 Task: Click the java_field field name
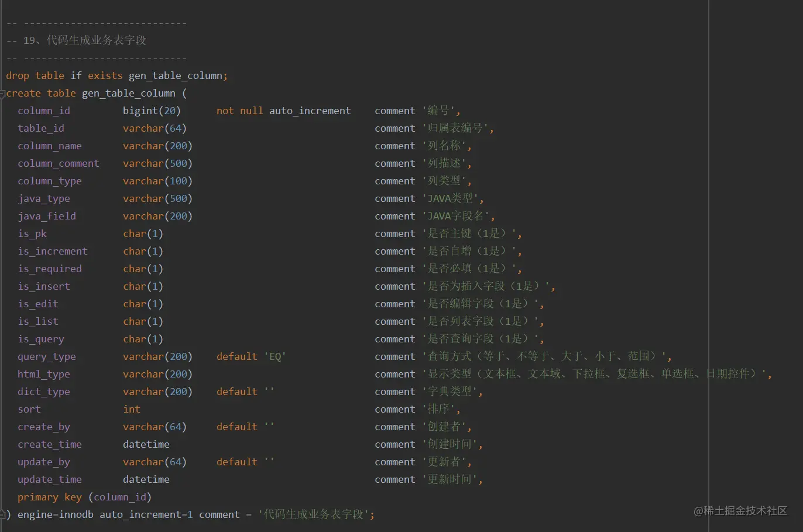pos(47,217)
